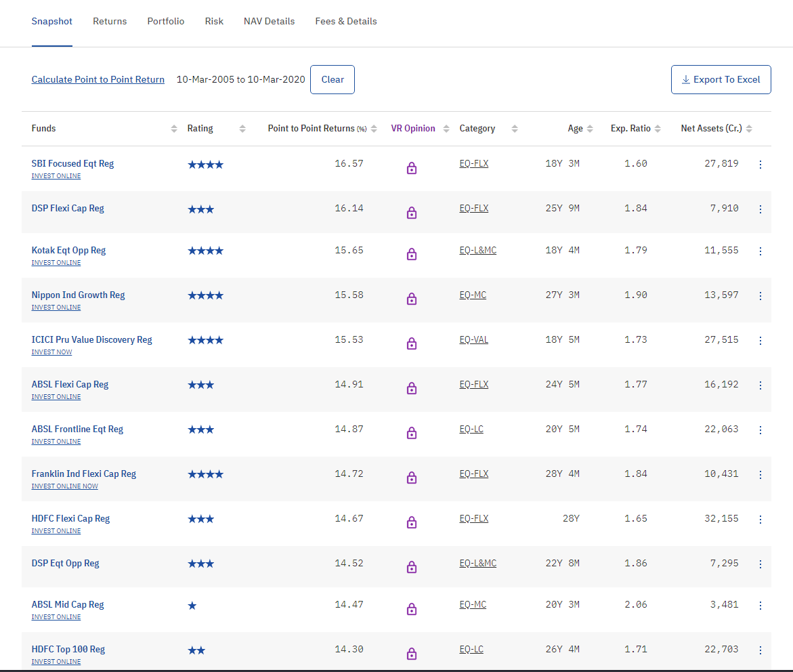Click the VR Opinion lock for ABSL Mid Cap Reg
Viewport: 793px width, 672px height.
[x=412, y=609]
